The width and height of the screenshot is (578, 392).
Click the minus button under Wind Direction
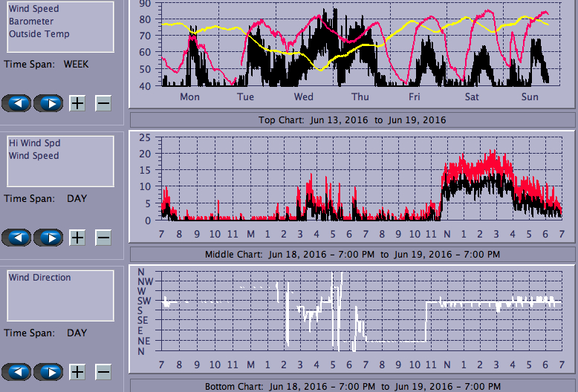[103, 372]
